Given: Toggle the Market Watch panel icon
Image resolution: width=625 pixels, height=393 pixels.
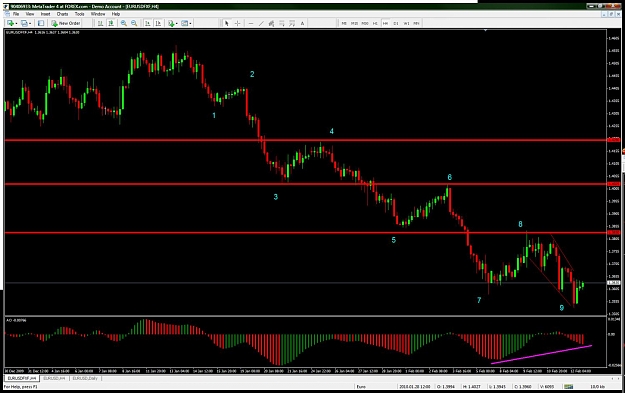Looking at the screenshot, I should 41,24.
